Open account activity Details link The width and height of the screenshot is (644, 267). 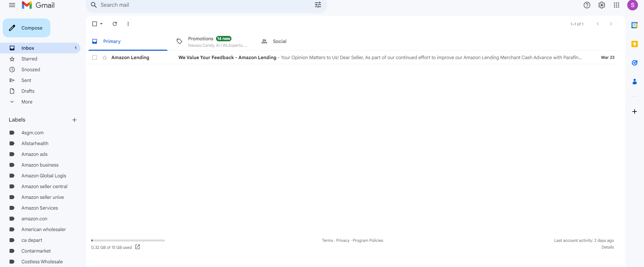click(x=608, y=247)
